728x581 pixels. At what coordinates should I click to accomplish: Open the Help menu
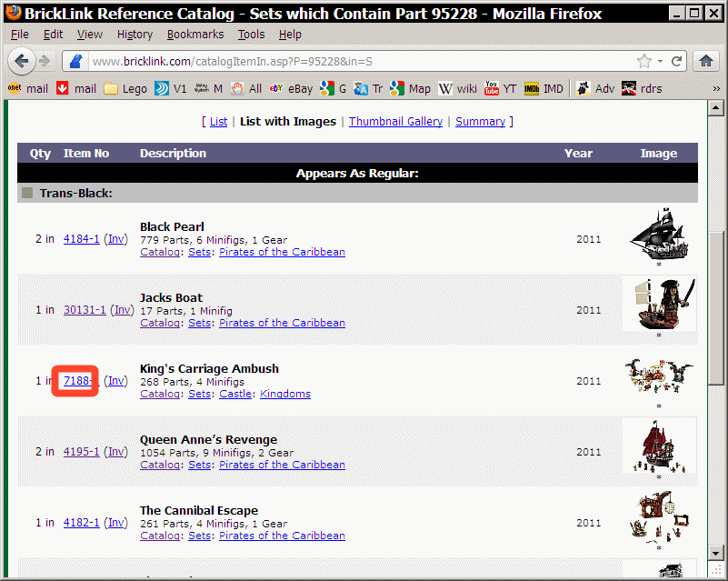click(290, 35)
